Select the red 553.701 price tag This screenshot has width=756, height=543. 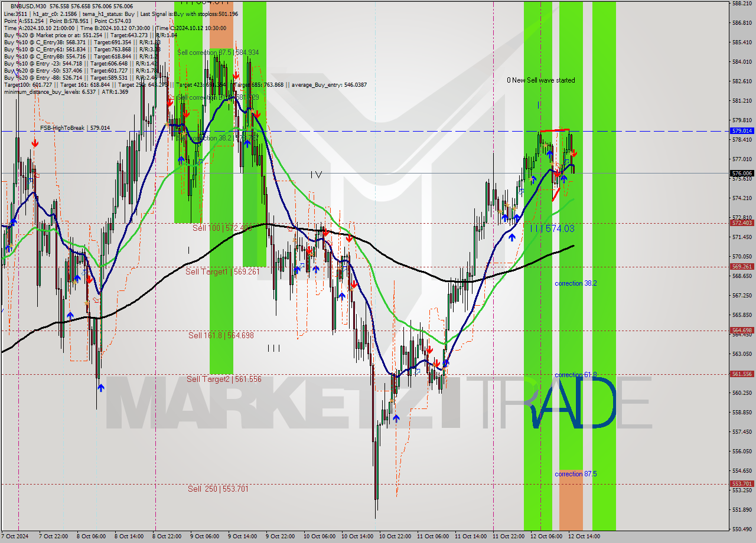click(742, 484)
